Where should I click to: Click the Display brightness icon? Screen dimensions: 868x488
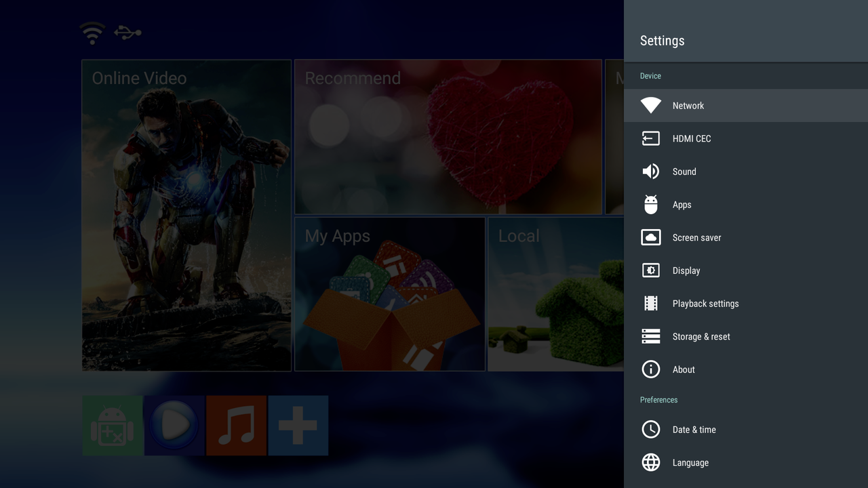point(651,270)
